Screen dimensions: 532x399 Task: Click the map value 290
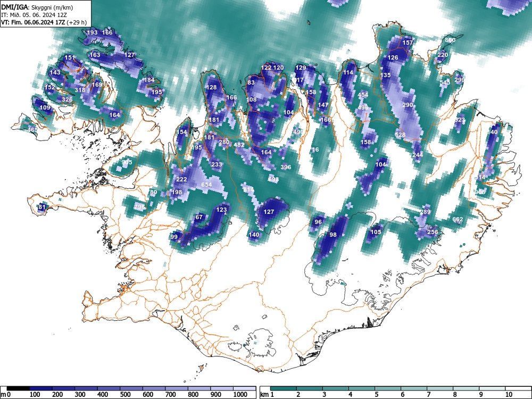coord(408,105)
